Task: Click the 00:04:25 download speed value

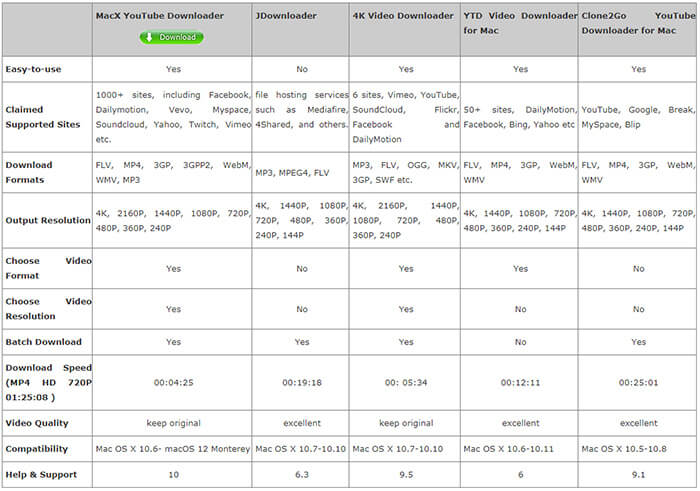Action: click(174, 383)
